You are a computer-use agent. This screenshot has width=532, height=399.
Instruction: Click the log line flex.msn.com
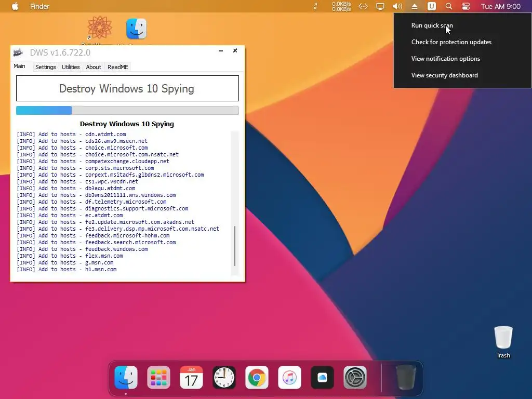pos(70,256)
